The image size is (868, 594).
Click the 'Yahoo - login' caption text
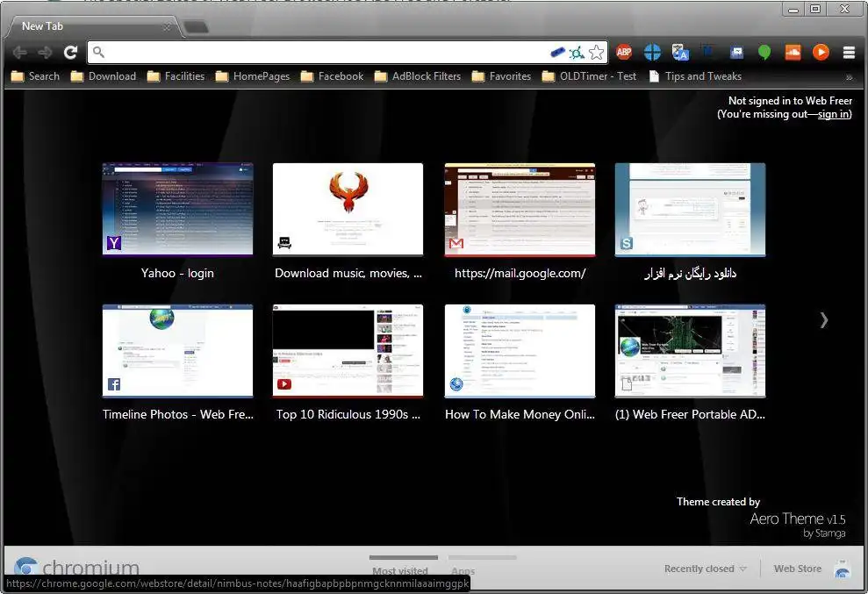[x=177, y=273]
